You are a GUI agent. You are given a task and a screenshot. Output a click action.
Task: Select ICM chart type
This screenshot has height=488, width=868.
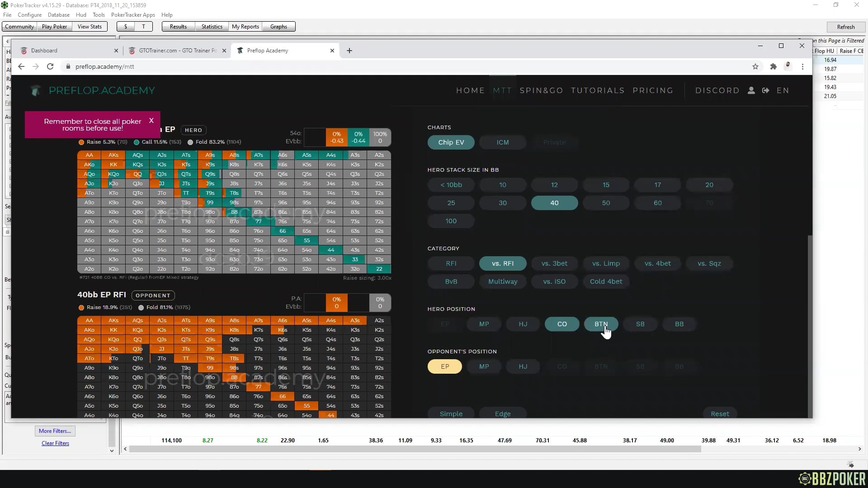[x=502, y=142]
